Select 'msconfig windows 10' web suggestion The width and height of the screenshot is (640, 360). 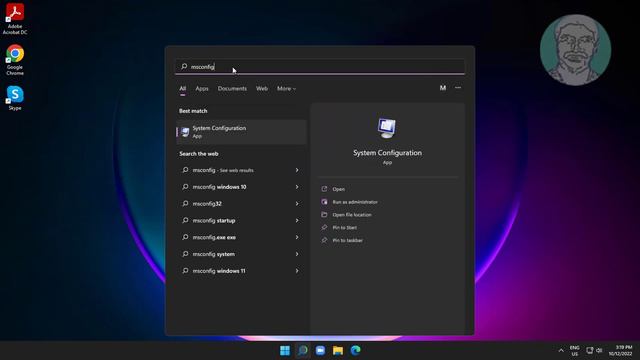click(x=241, y=187)
